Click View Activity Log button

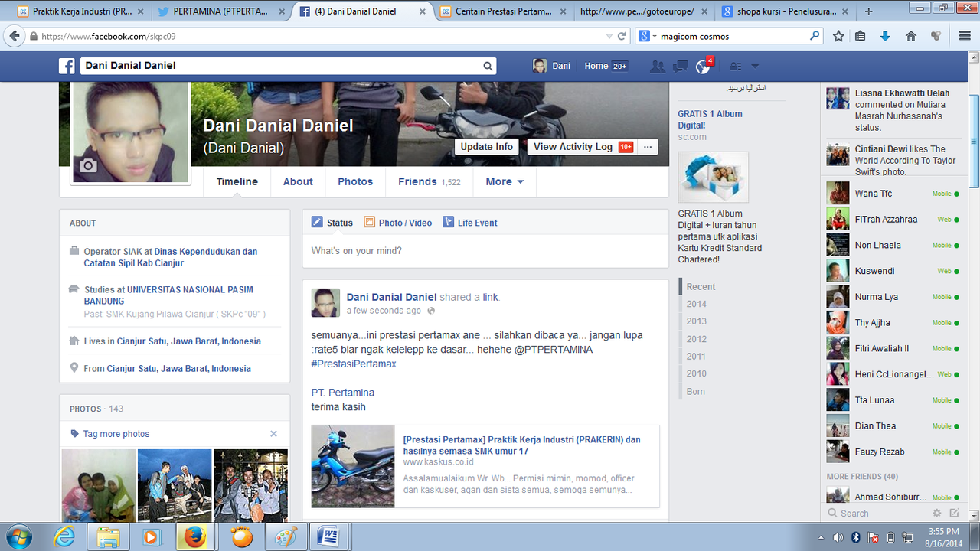[583, 147]
